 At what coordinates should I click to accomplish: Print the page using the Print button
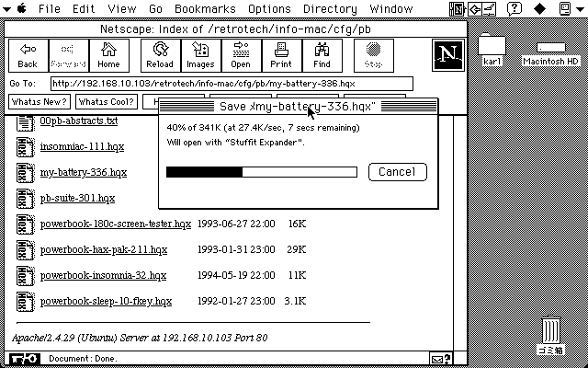pos(282,55)
